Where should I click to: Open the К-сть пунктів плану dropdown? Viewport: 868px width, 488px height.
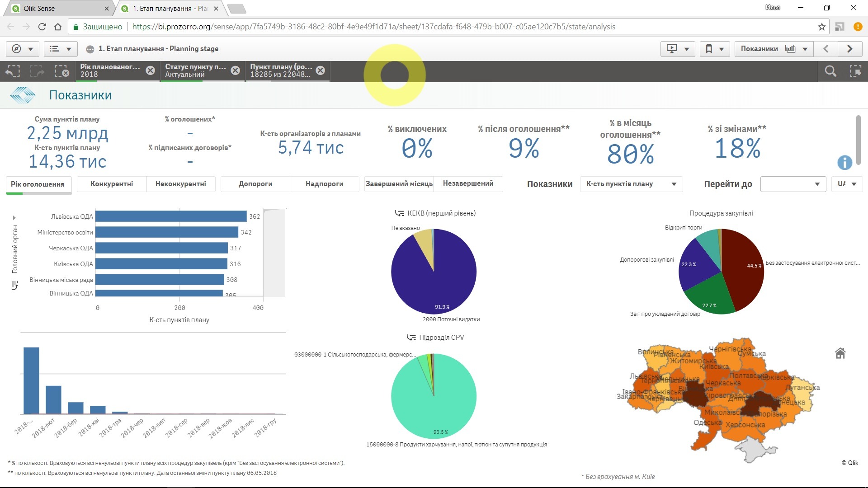click(631, 184)
